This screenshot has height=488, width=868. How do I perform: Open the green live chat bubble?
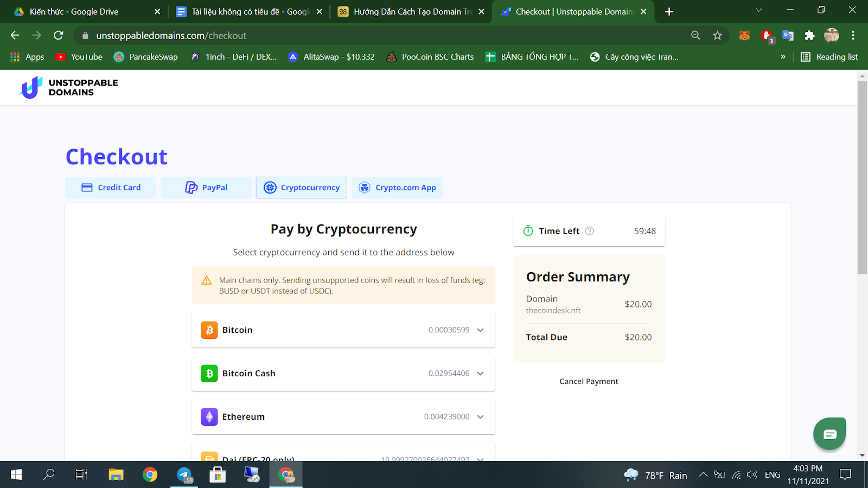[x=829, y=434]
